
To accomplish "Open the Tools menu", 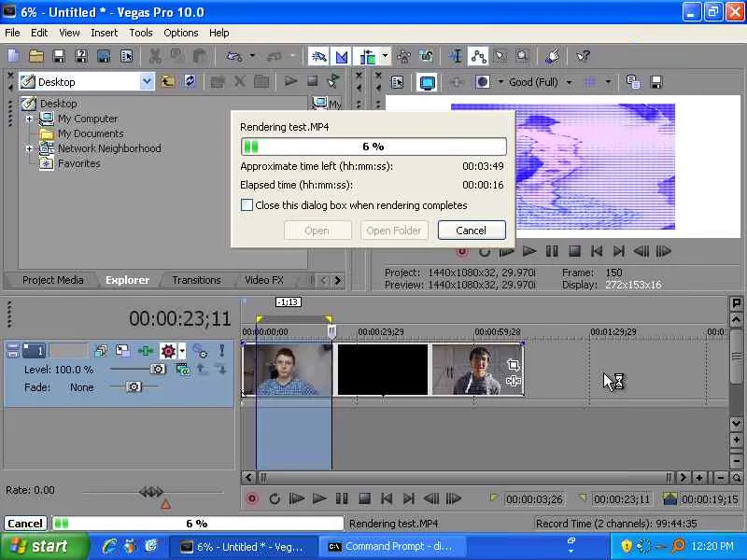I will point(141,33).
